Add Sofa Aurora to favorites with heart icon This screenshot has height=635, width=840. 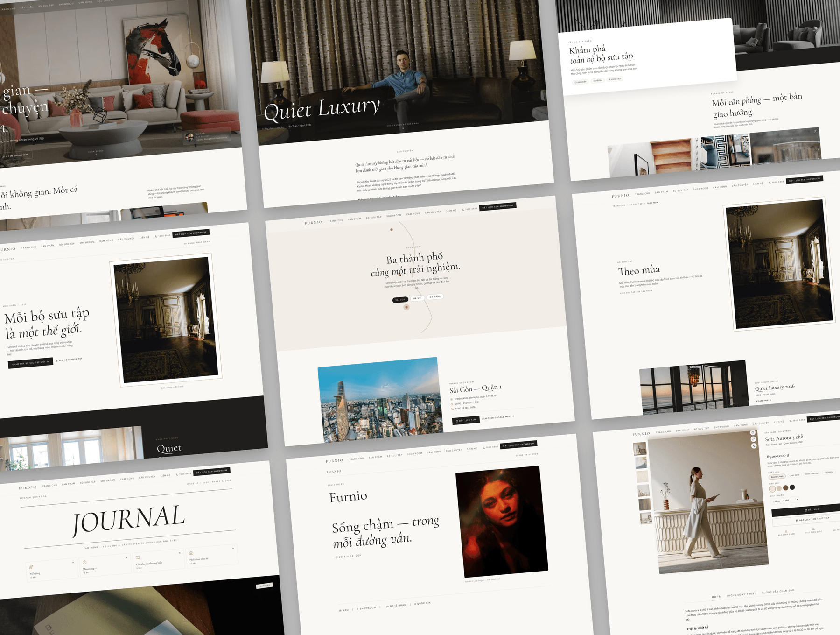click(753, 433)
